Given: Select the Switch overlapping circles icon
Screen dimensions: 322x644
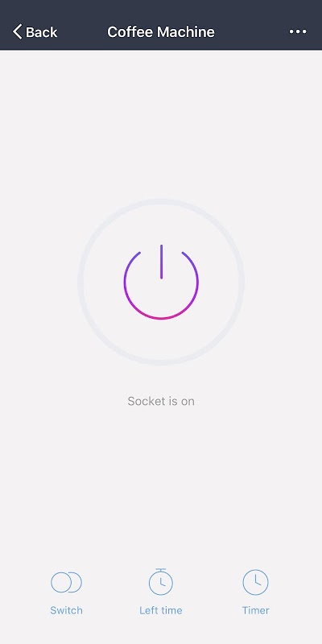Looking at the screenshot, I should [x=66, y=582].
